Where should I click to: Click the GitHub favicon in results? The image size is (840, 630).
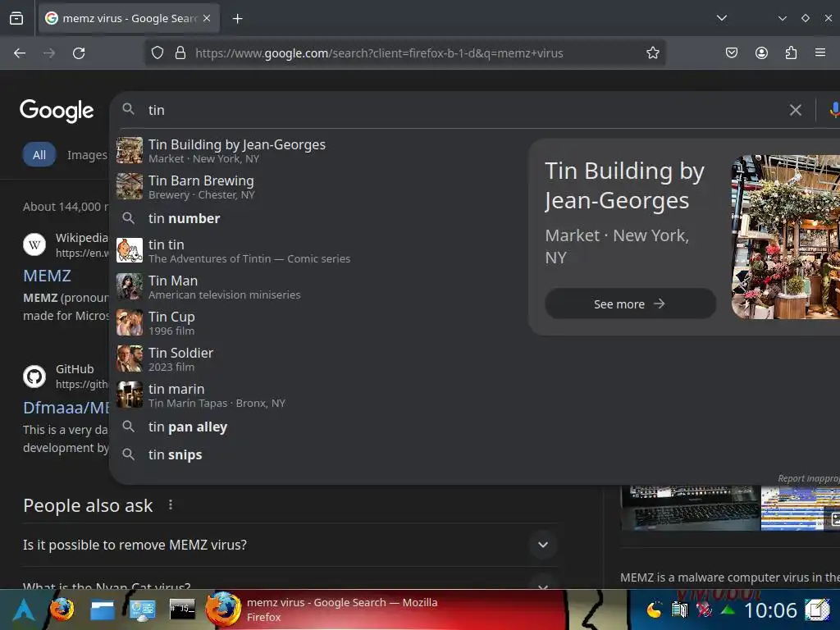(x=34, y=377)
